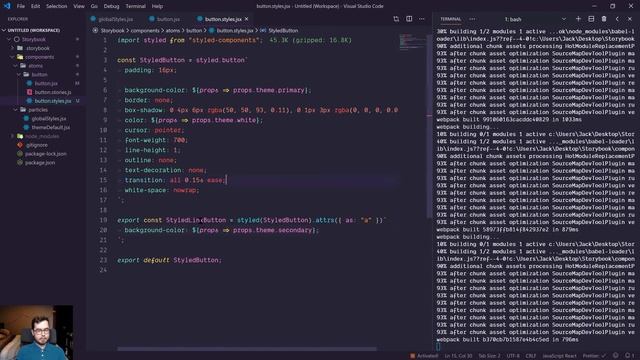Open the Edit menu

(36, 6)
